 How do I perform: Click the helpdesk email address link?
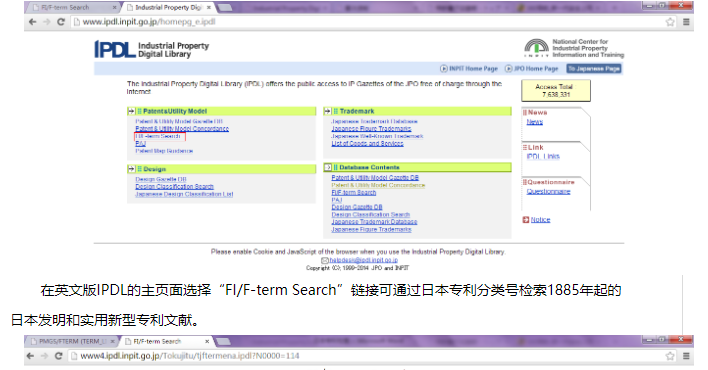tap(363, 260)
